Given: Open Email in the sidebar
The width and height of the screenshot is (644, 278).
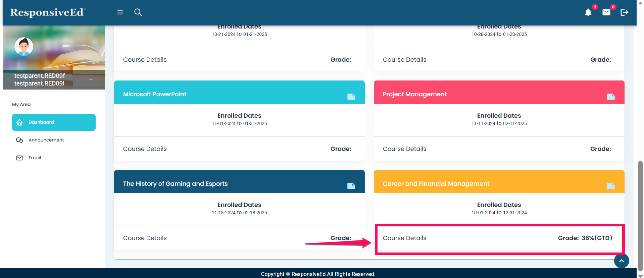Looking at the screenshot, I should coord(35,158).
